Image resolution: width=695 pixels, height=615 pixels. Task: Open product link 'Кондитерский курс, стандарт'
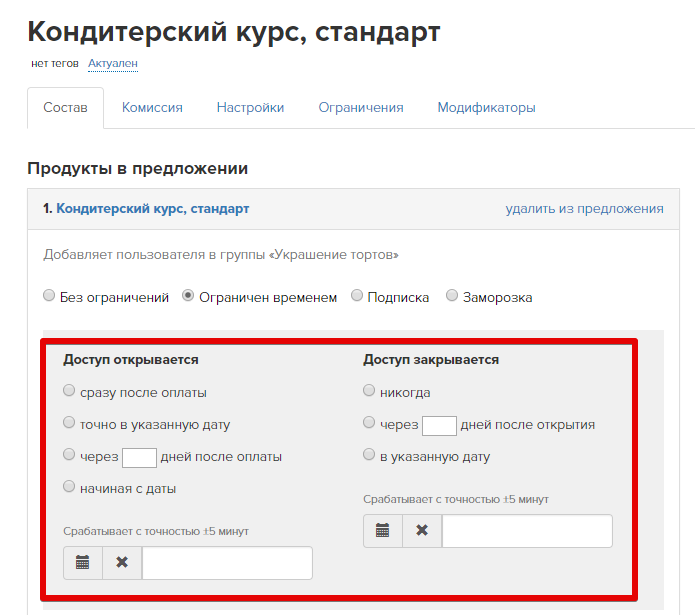coord(152,209)
